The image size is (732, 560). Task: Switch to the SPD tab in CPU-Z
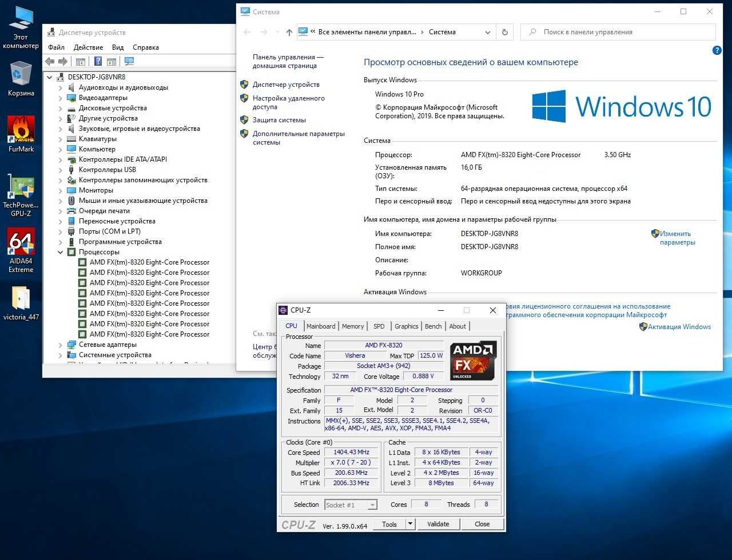(379, 326)
